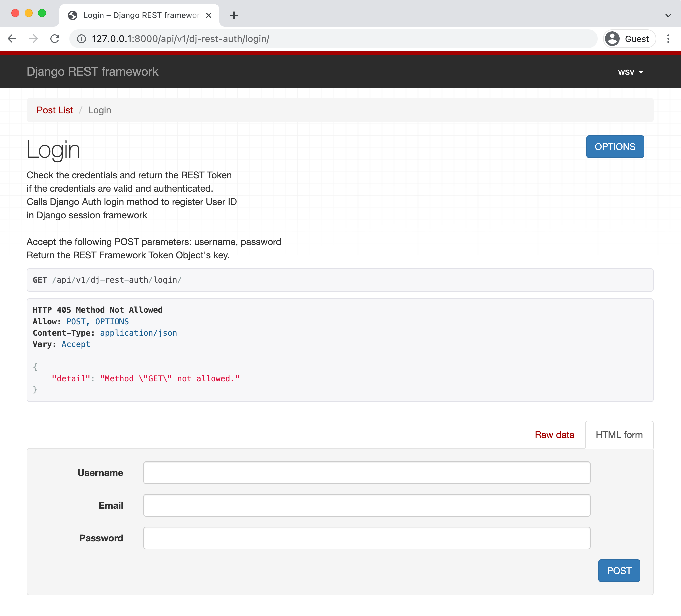Expand the wsv user dropdown

(x=630, y=72)
